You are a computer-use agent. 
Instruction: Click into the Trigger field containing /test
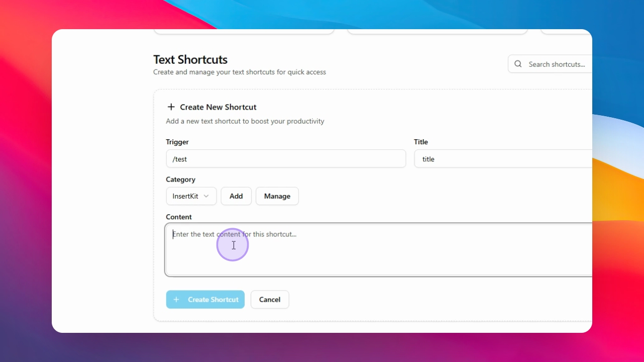point(286,159)
